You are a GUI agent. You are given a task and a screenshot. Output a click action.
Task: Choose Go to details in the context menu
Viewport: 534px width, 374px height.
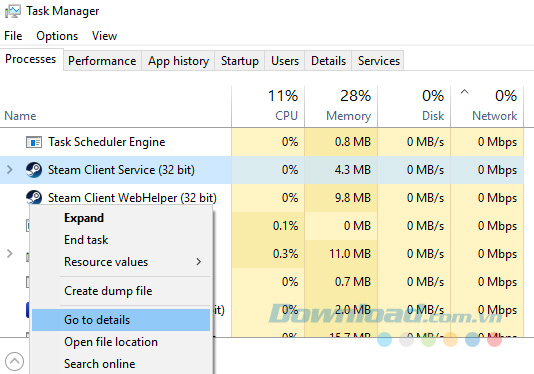121,320
